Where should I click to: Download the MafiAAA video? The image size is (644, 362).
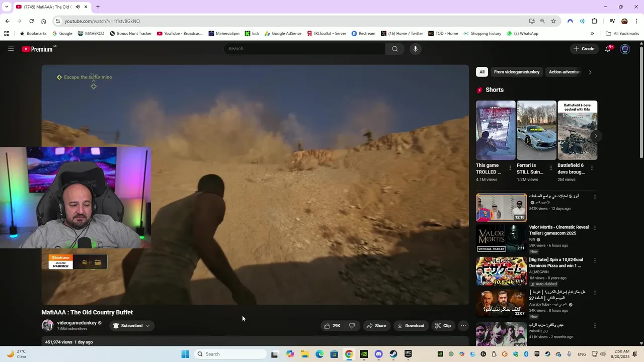pyautogui.click(x=411, y=326)
